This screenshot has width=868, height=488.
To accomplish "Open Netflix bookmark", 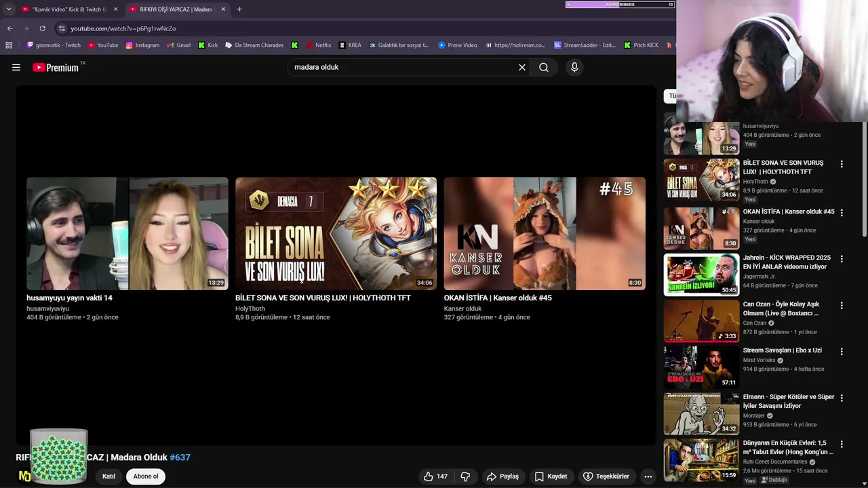I will point(319,45).
